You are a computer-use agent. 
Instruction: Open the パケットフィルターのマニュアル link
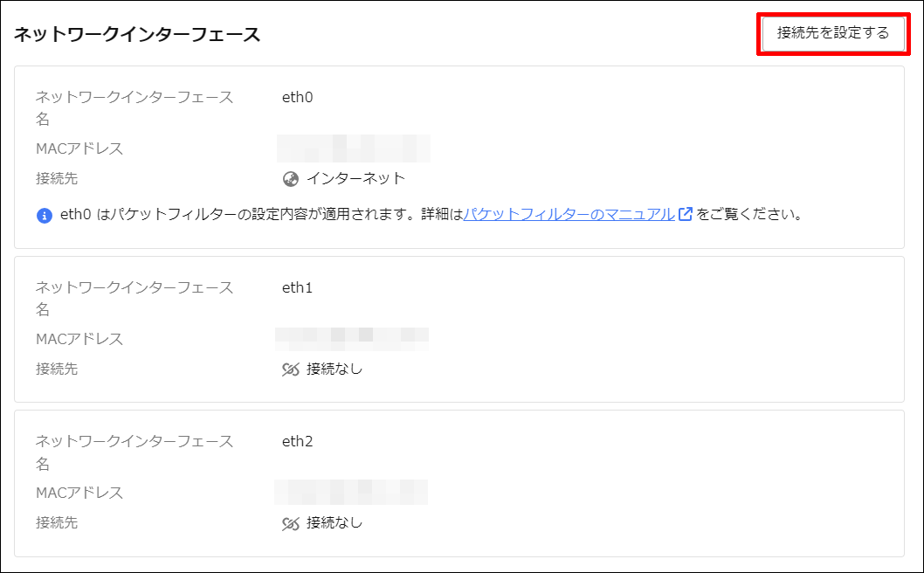(569, 215)
